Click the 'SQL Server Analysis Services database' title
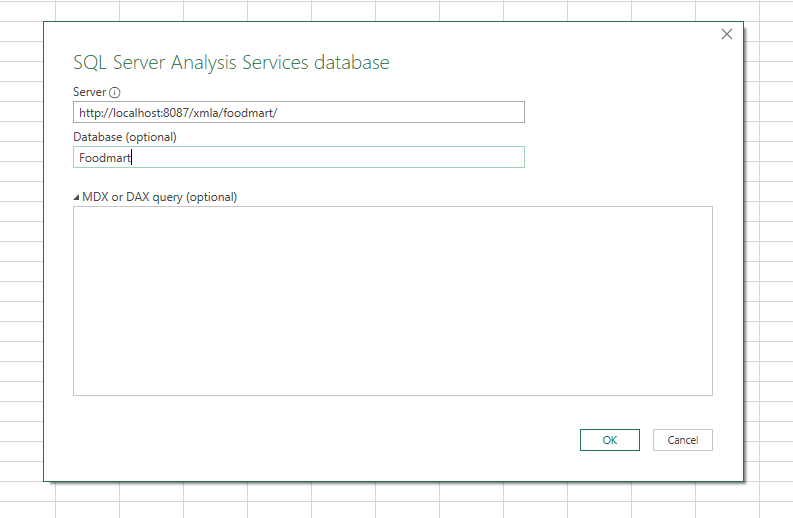The height and width of the screenshot is (518, 793). 232,63
